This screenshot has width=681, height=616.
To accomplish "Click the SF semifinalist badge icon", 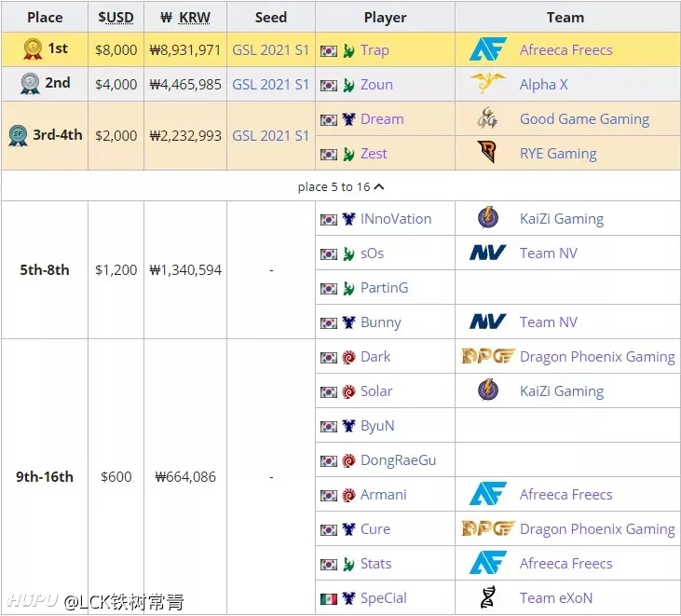I will coord(18,135).
